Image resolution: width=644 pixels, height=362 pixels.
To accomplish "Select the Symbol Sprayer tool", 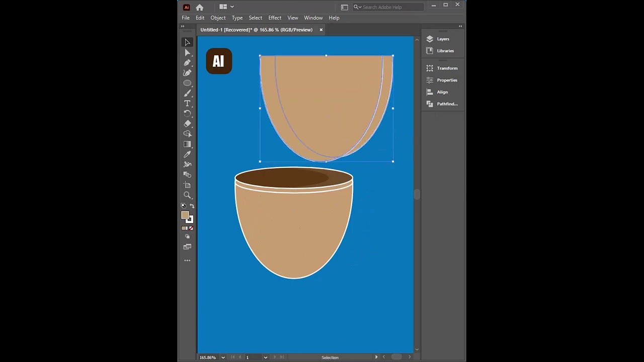I will 187,164.
